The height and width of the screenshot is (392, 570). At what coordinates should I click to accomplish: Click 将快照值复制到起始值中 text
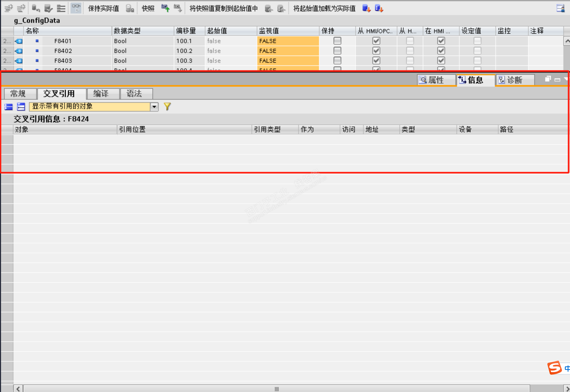[x=223, y=8]
